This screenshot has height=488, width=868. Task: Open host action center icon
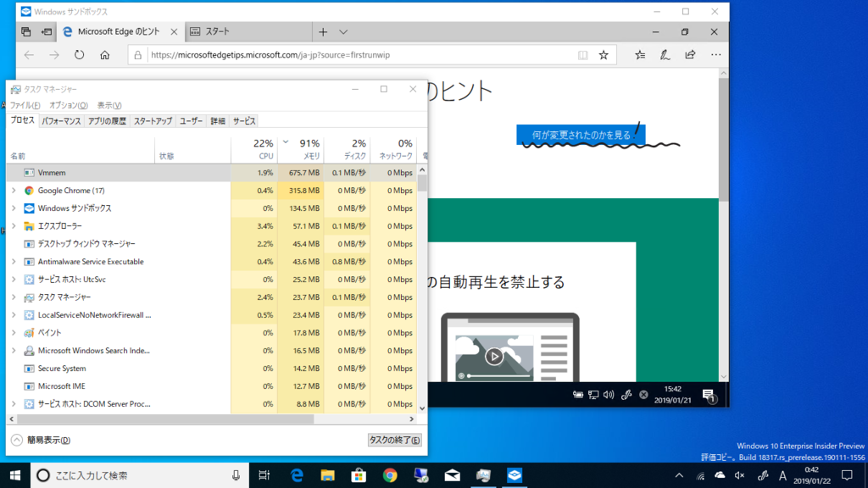point(847,475)
